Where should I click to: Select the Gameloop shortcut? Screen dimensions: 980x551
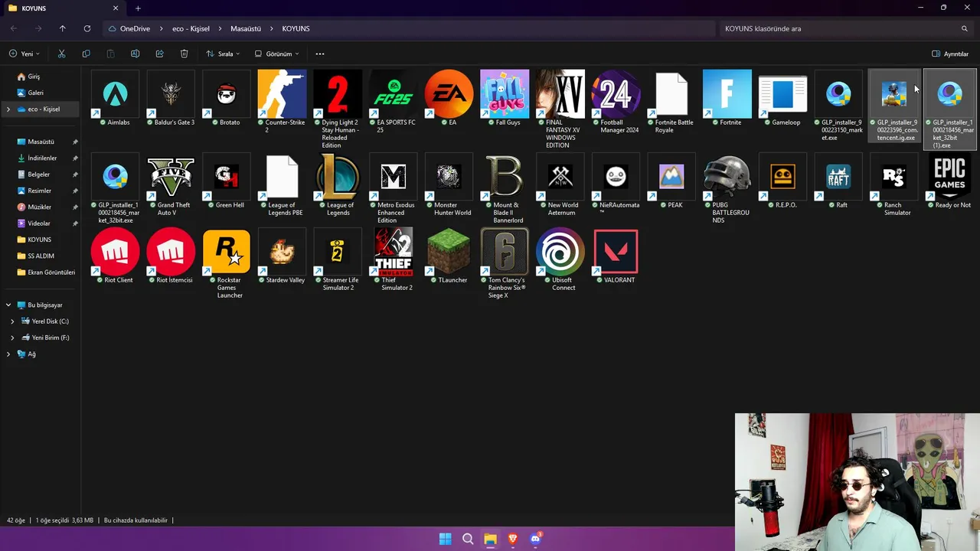point(782,94)
